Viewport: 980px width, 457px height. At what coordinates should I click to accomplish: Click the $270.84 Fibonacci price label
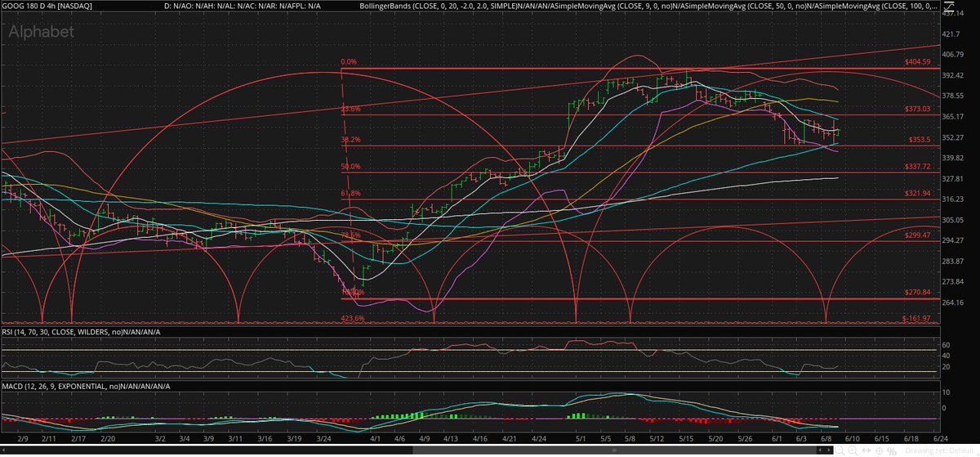point(917,292)
